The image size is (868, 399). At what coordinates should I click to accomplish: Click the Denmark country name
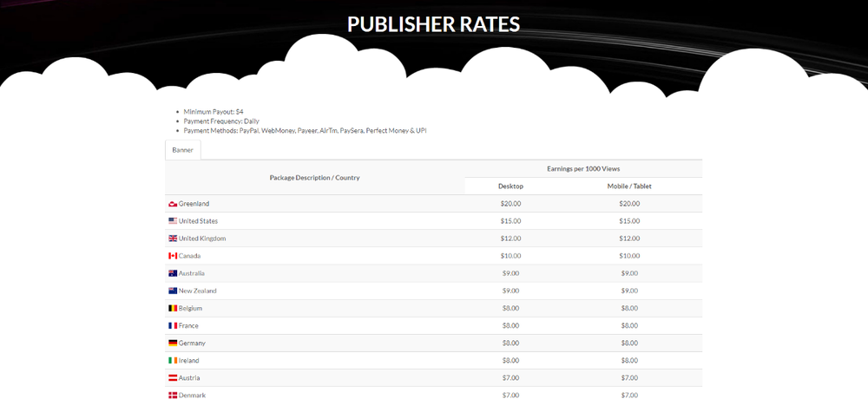[194, 396]
